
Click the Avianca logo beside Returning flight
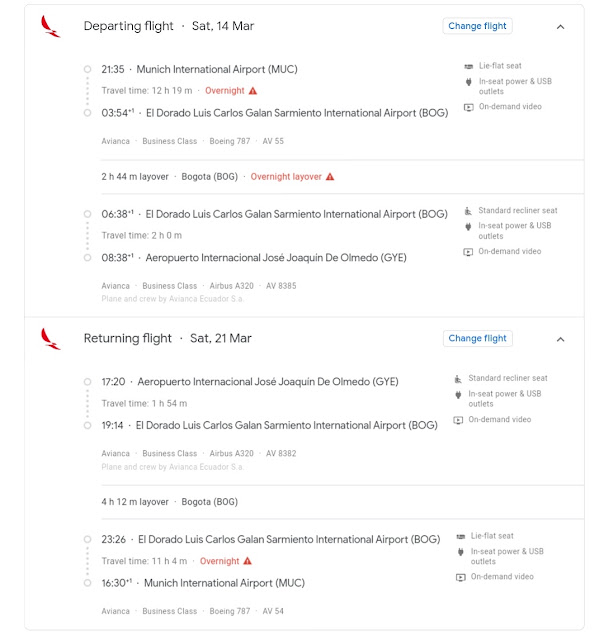click(x=51, y=339)
